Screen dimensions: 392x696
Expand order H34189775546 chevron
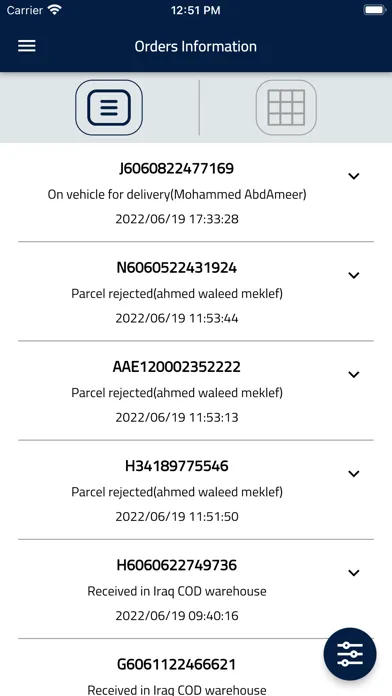click(x=354, y=474)
